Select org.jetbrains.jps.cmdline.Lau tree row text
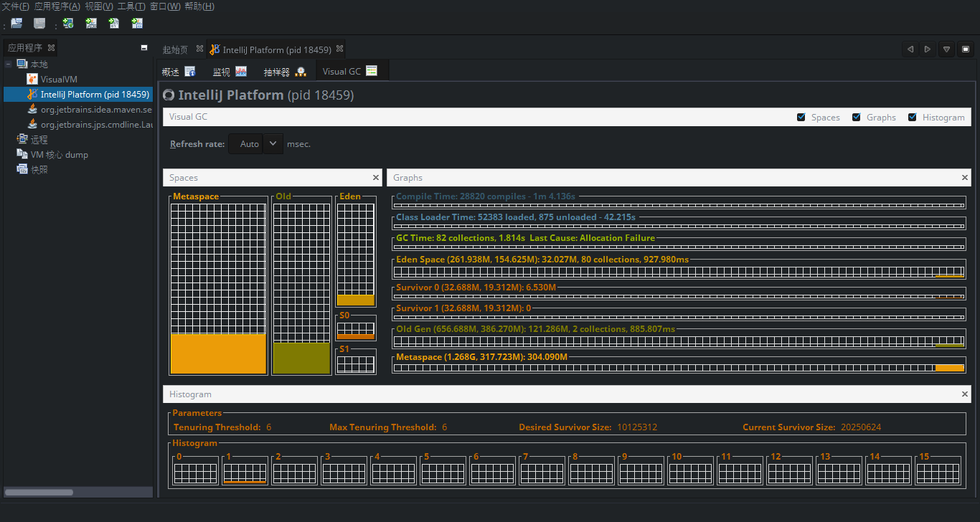The image size is (980, 522). click(x=96, y=125)
